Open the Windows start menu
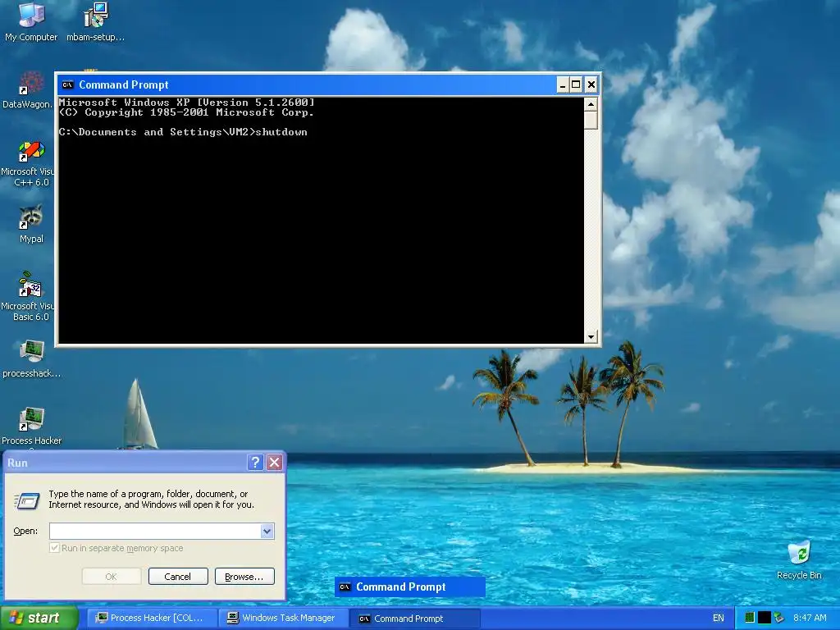 pyautogui.click(x=39, y=618)
